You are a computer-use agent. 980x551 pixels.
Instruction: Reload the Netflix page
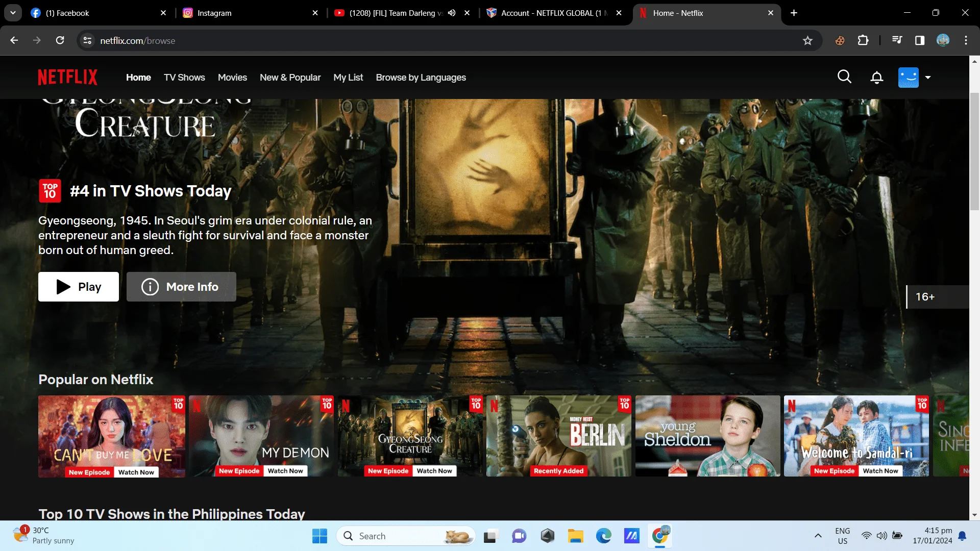coord(60,40)
